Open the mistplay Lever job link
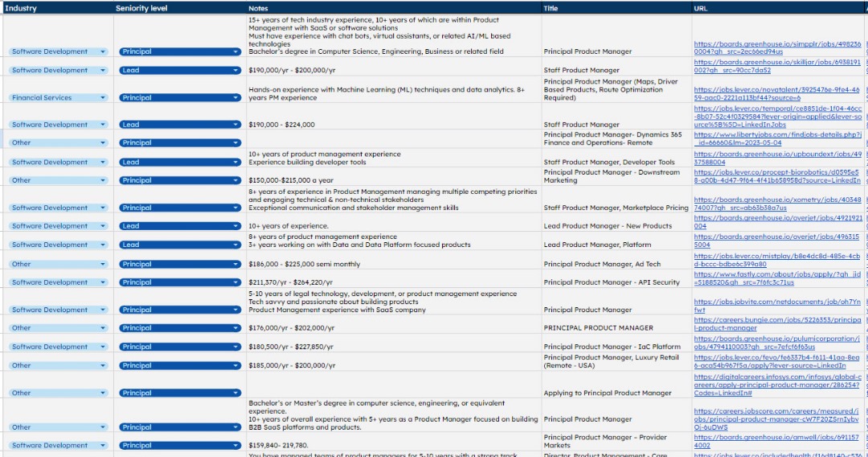 [777, 261]
